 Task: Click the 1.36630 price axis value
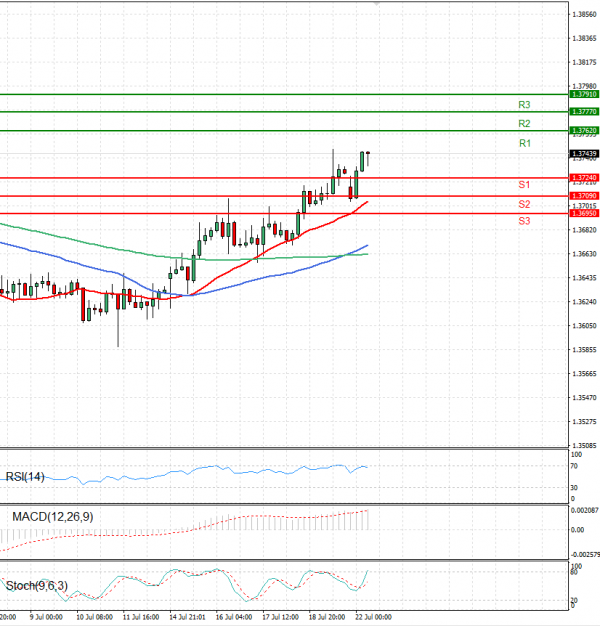pyautogui.click(x=584, y=254)
